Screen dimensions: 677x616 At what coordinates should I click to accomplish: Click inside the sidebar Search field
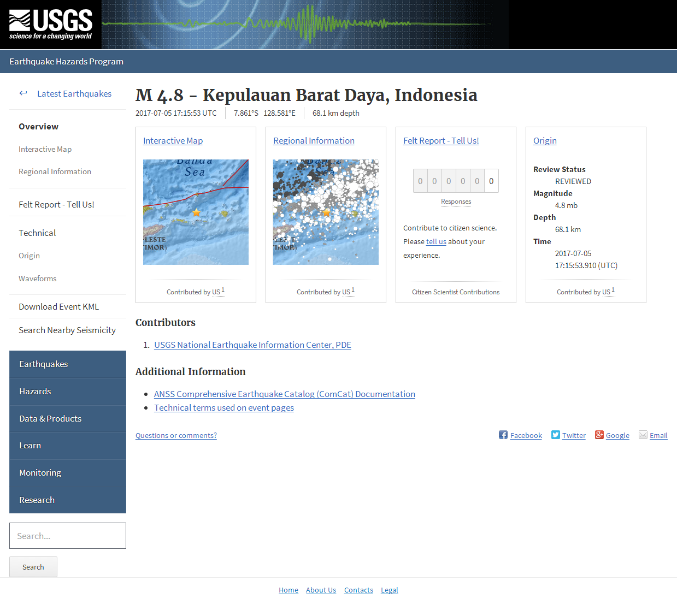pos(67,536)
